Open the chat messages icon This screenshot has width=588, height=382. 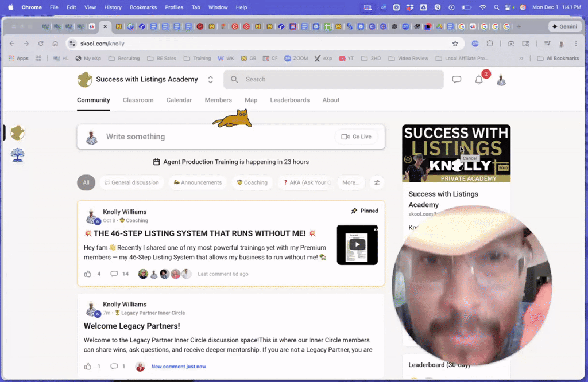coord(457,79)
